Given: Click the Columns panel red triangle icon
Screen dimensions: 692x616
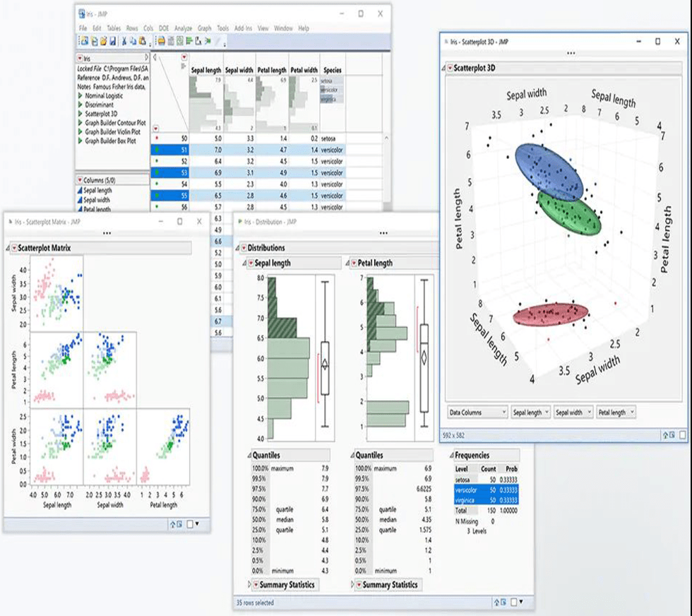Looking at the screenshot, I should point(79,181).
